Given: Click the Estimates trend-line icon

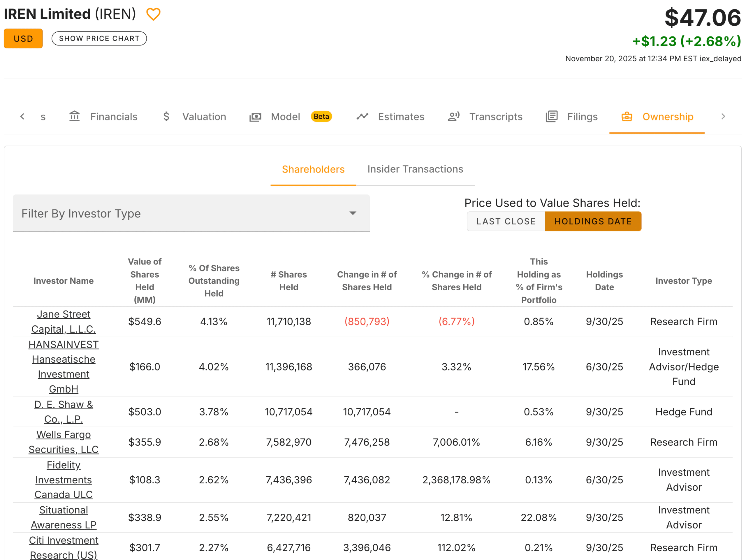Looking at the screenshot, I should tap(362, 116).
